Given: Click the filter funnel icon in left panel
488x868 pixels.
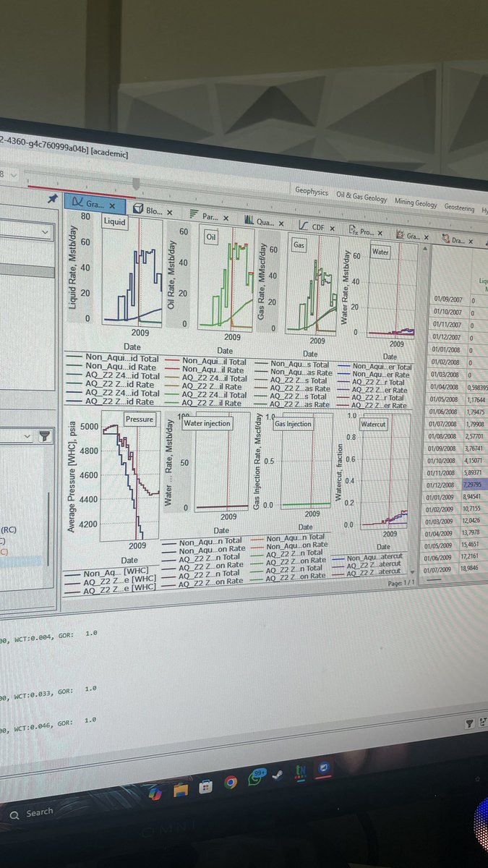Looking at the screenshot, I should tap(45, 436).
